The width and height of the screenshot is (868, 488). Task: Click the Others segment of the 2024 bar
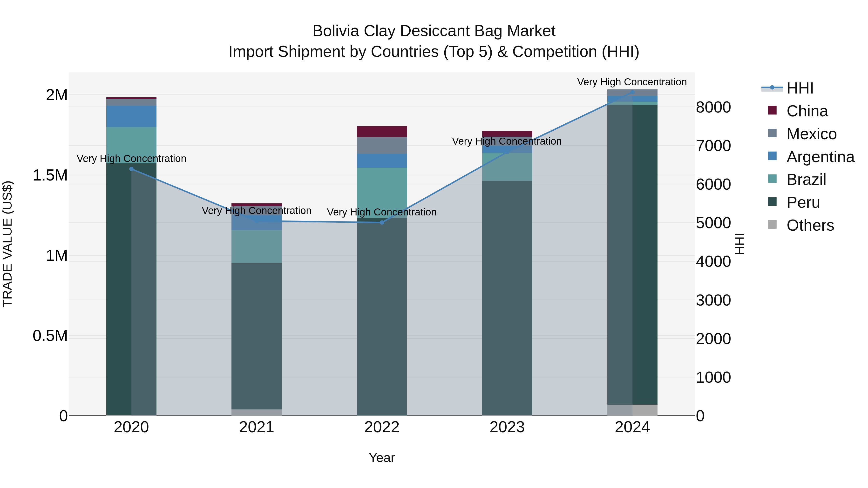[x=632, y=410]
